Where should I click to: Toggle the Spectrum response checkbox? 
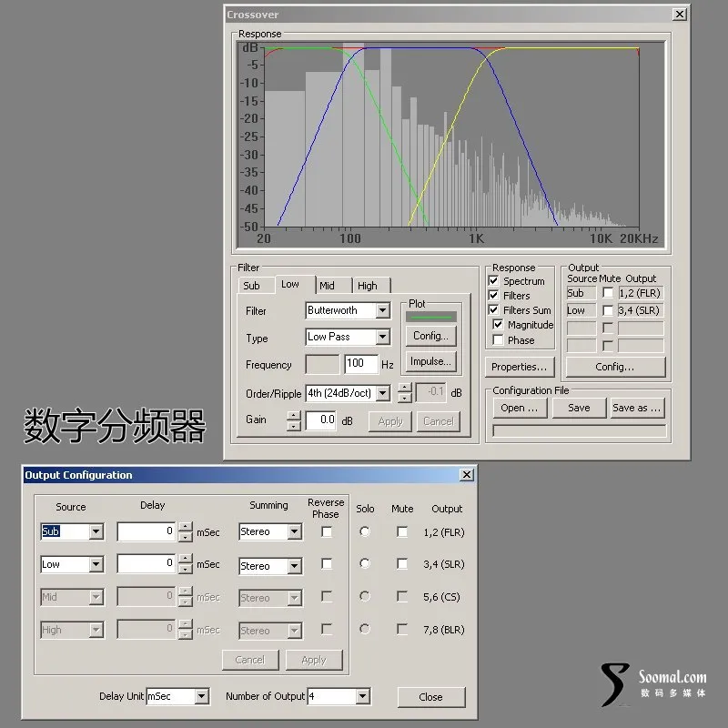(493, 281)
